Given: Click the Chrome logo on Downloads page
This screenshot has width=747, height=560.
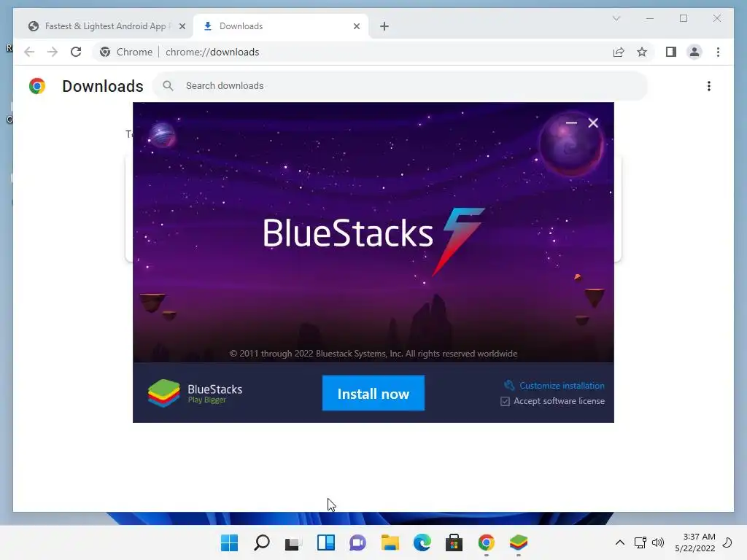Looking at the screenshot, I should click(37, 86).
